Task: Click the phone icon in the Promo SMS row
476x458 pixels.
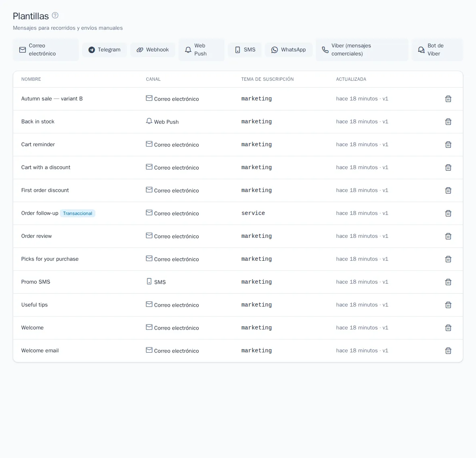Action: coord(149,281)
